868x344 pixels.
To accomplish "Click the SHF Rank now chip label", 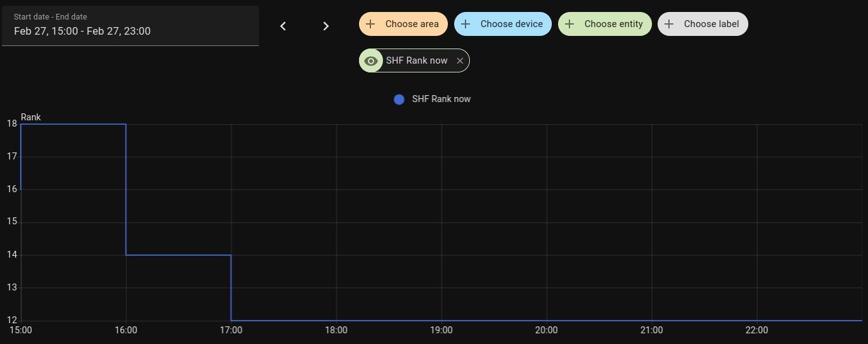I will (416, 61).
